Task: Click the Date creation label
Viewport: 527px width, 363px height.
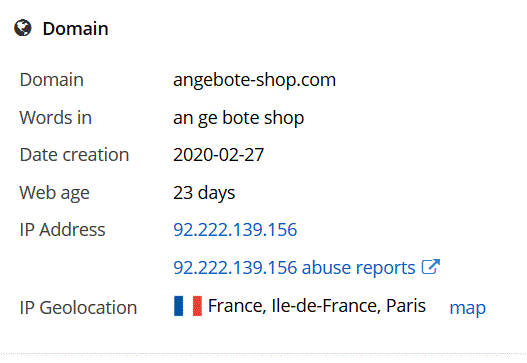Action: tap(74, 155)
